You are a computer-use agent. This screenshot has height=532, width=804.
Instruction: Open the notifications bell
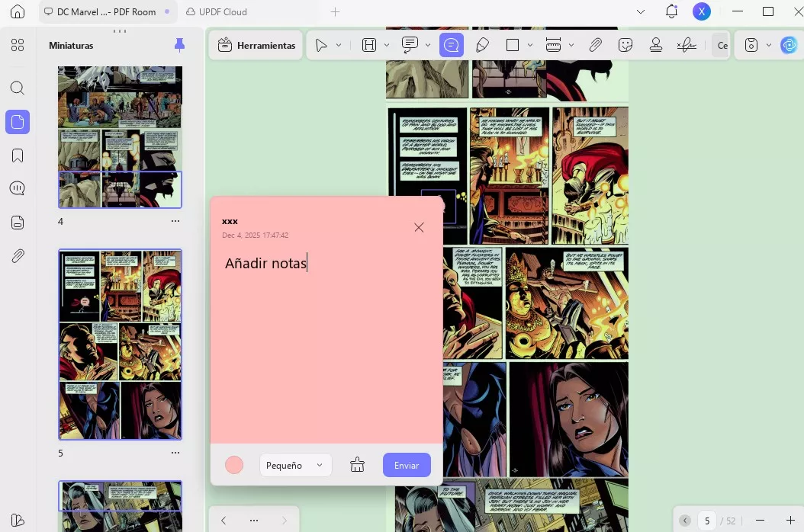(x=671, y=11)
